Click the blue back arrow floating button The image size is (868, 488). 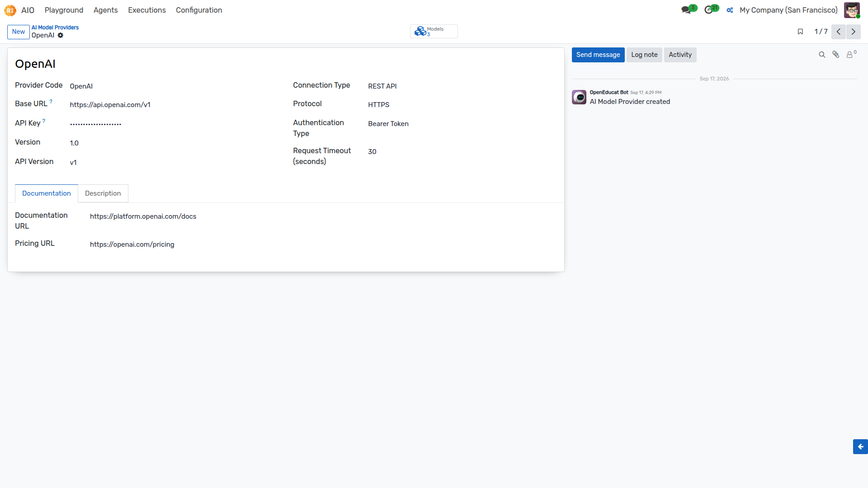pos(860,446)
